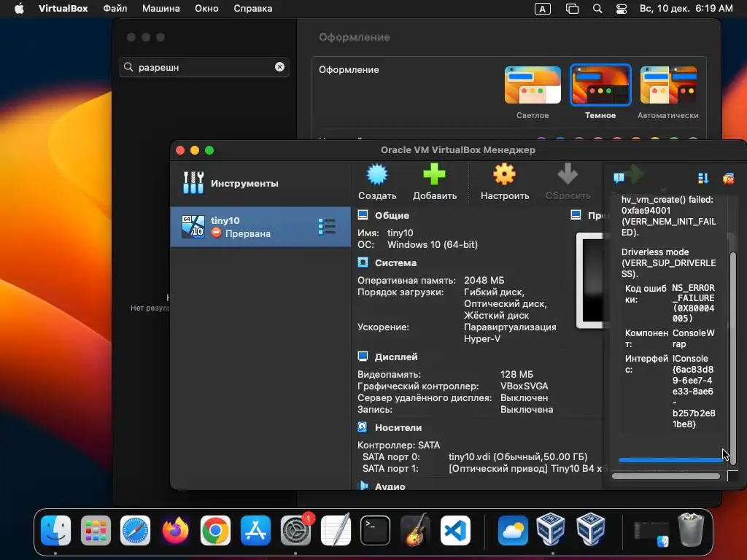
Task: Choose the Автоматически appearance thumbnail
Action: pyautogui.click(x=668, y=85)
